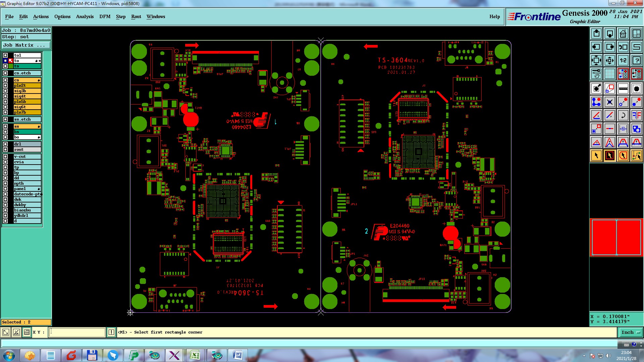The image size is (644, 362).
Task: Open the ts layer color box
Action: (11, 66)
